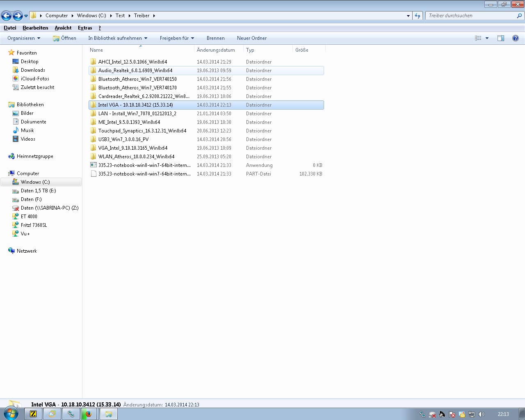Select Audio_Realtek_6.0.1.6909_Win8x64 folder
The image size is (525, 420).
click(206, 71)
